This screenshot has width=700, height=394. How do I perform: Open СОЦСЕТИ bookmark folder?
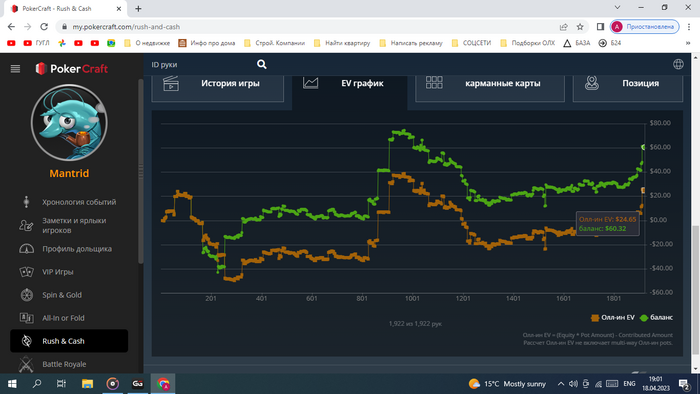(471, 43)
